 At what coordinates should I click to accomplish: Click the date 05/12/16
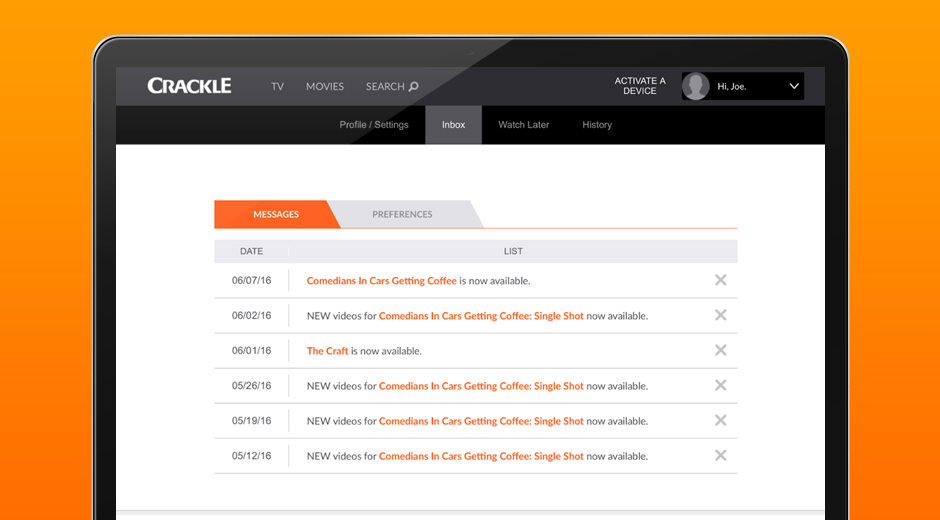251,456
